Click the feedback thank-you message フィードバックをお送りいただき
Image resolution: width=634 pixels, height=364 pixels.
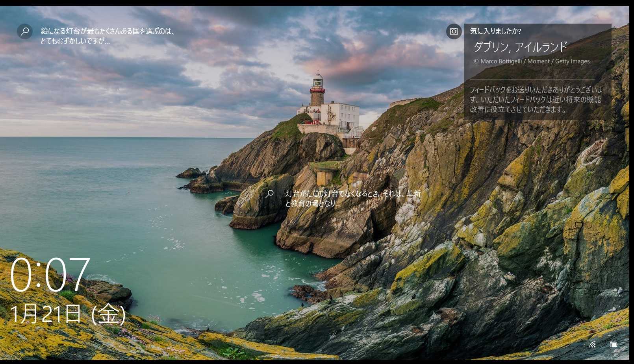tap(536, 100)
